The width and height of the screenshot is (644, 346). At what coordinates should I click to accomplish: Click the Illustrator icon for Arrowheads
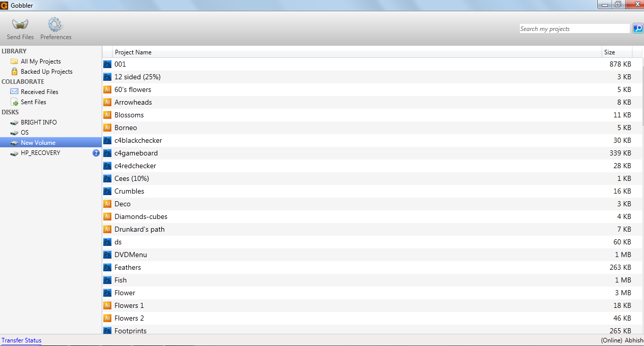tap(107, 102)
